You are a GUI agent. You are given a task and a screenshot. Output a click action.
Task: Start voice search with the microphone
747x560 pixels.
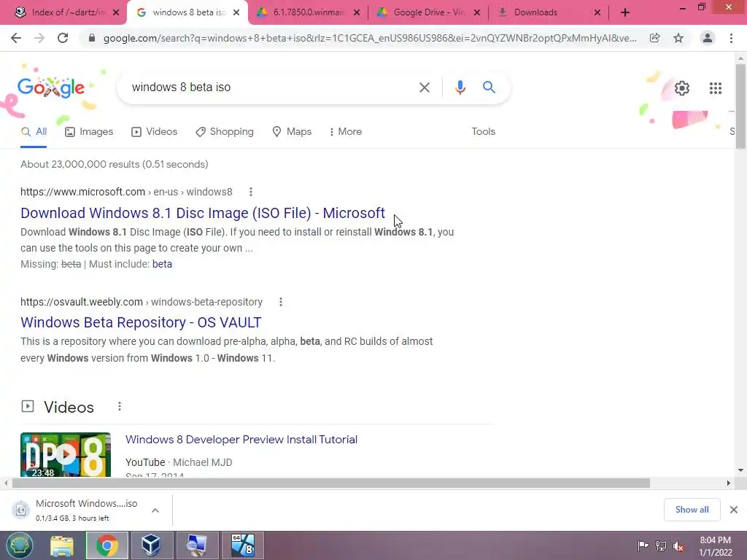point(460,87)
